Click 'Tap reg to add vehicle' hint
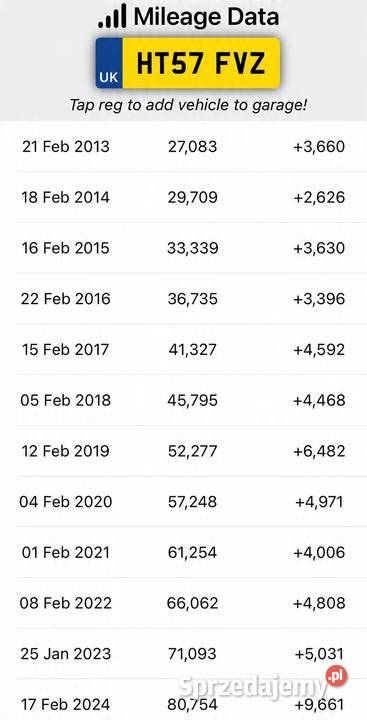 pos(188,105)
